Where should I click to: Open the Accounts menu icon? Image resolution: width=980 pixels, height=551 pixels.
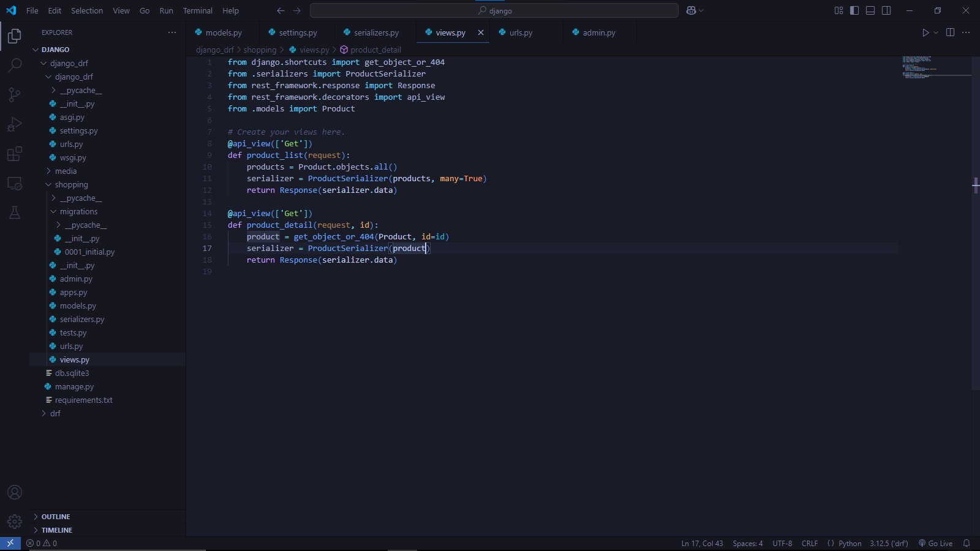pos(15,492)
